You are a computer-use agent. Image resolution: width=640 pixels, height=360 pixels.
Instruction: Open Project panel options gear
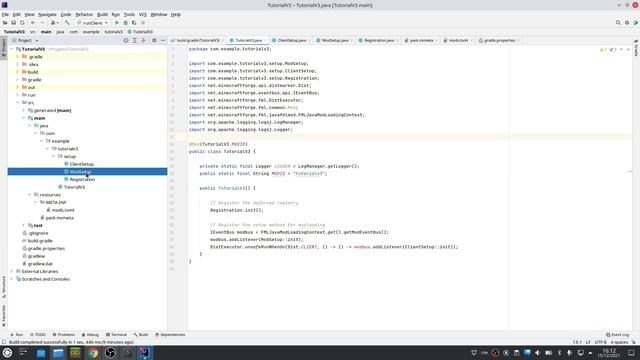[x=154, y=40]
